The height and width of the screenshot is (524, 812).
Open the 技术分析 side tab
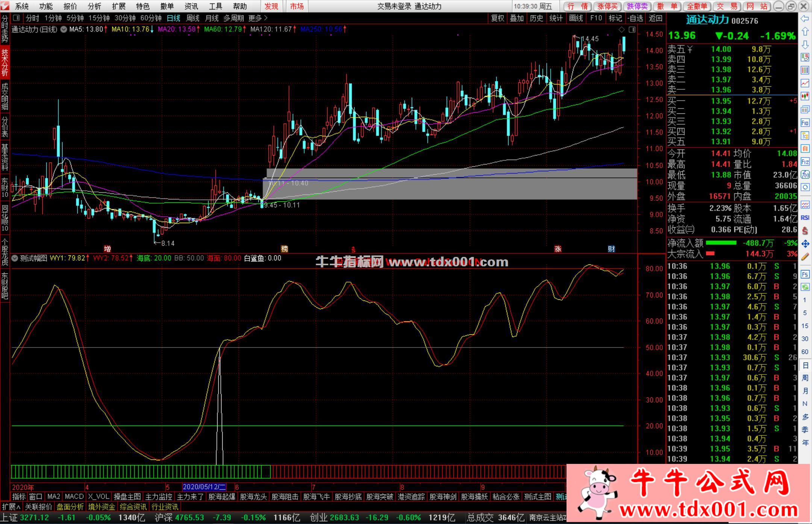tap(5, 63)
